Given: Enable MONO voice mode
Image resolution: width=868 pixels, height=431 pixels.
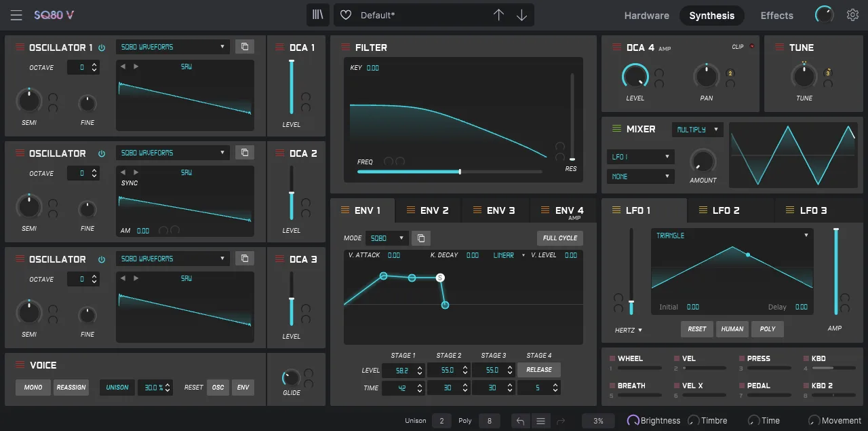Looking at the screenshot, I should (33, 387).
